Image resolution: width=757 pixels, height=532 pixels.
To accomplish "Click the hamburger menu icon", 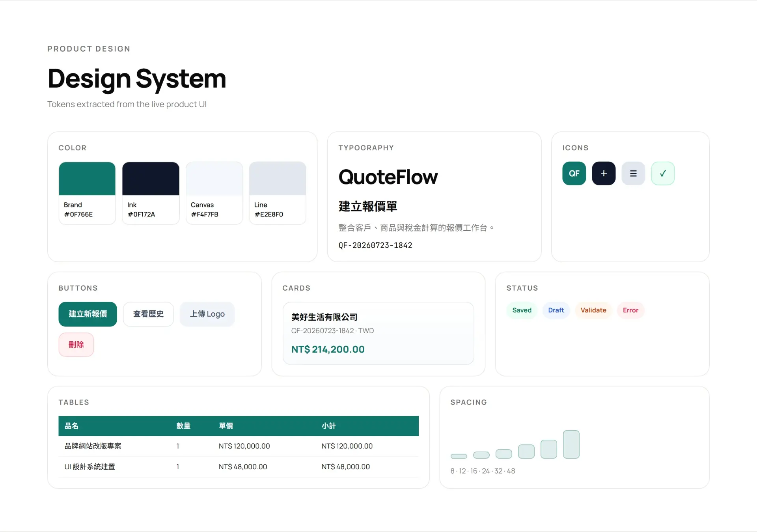I will pyautogui.click(x=633, y=173).
